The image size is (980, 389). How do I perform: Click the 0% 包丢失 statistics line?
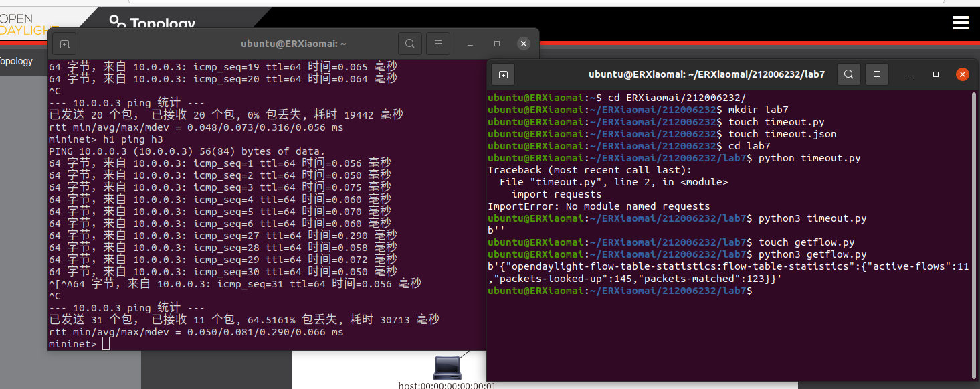coord(226,114)
